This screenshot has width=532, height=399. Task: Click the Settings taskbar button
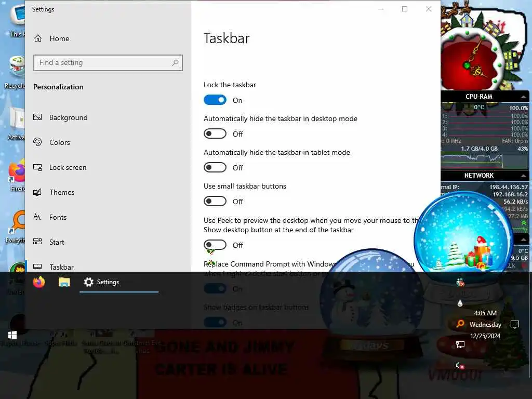[119, 282]
